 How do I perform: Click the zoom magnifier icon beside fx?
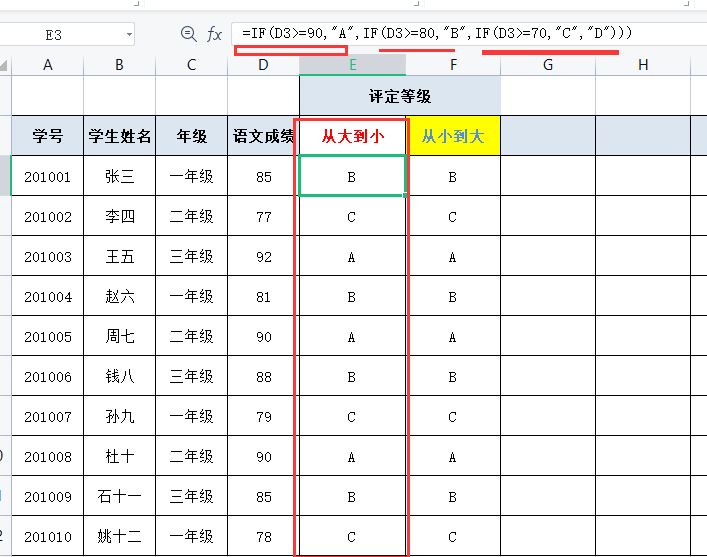[188, 34]
